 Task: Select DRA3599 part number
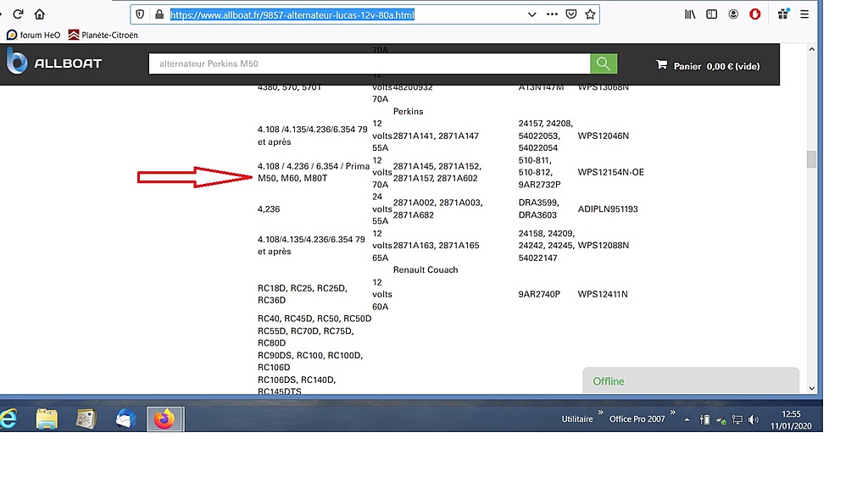[538, 202]
